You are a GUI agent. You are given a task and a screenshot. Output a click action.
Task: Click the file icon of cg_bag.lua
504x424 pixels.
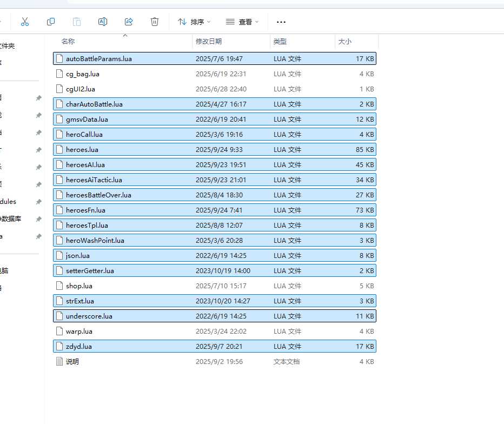pos(59,74)
